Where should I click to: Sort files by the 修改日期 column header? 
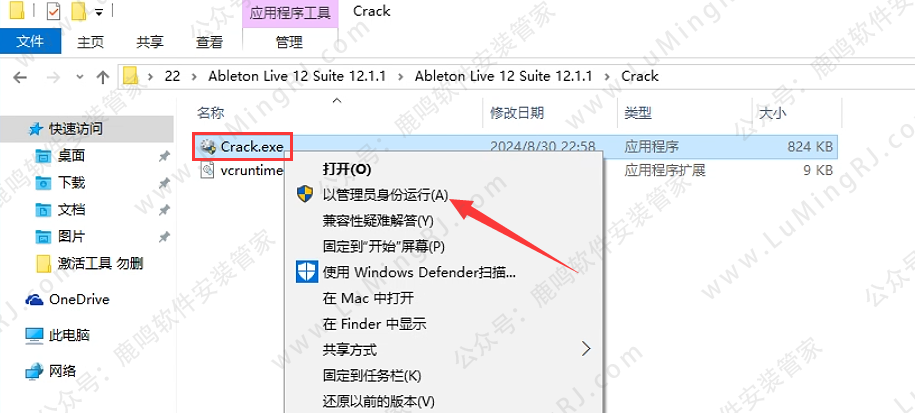coord(517,113)
